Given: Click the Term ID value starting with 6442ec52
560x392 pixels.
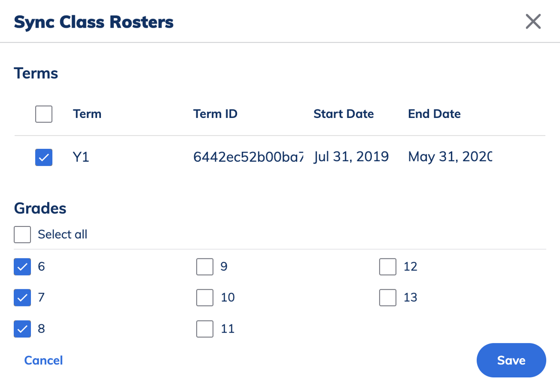Looking at the screenshot, I should (x=249, y=157).
